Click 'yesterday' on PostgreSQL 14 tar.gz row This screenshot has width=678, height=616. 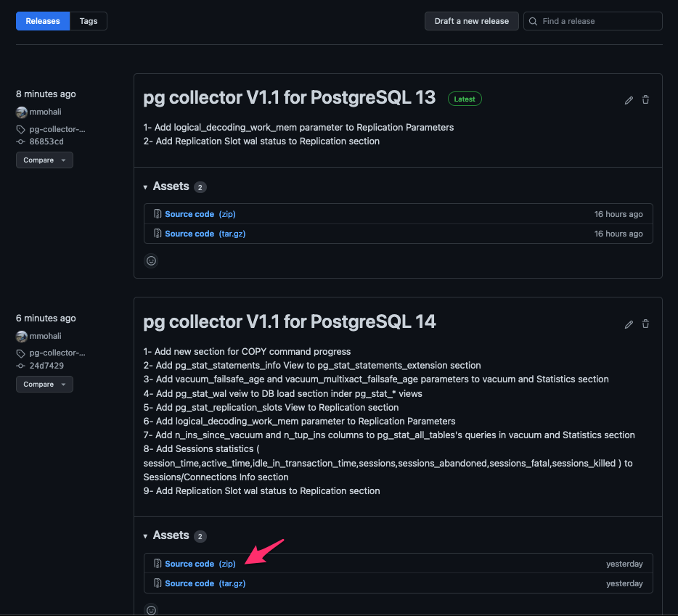(624, 583)
